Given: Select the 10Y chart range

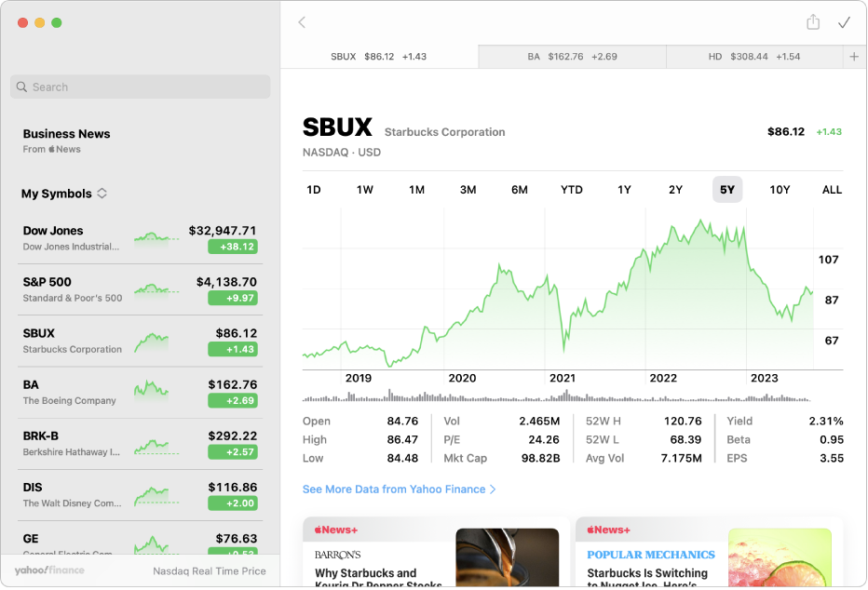Looking at the screenshot, I should point(780,190).
